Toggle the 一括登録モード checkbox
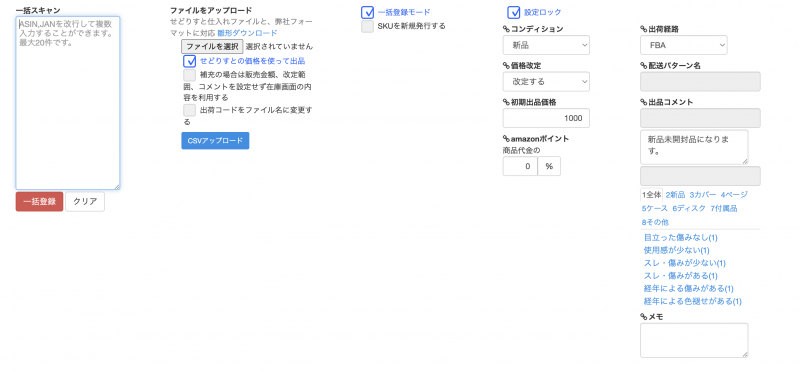800x373 pixels. coord(367,12)
